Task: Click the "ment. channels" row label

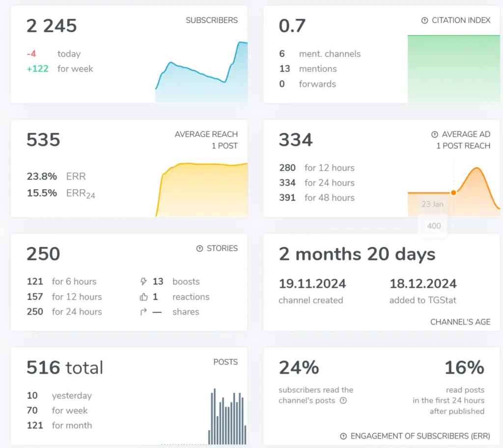Action: pyautogui.click(x=330, y=54)
